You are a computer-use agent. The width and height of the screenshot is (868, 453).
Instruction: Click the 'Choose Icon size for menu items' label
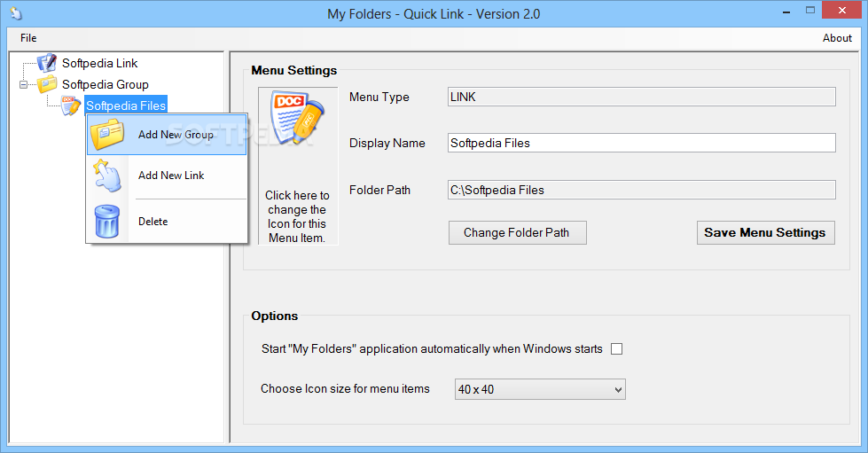345,389
